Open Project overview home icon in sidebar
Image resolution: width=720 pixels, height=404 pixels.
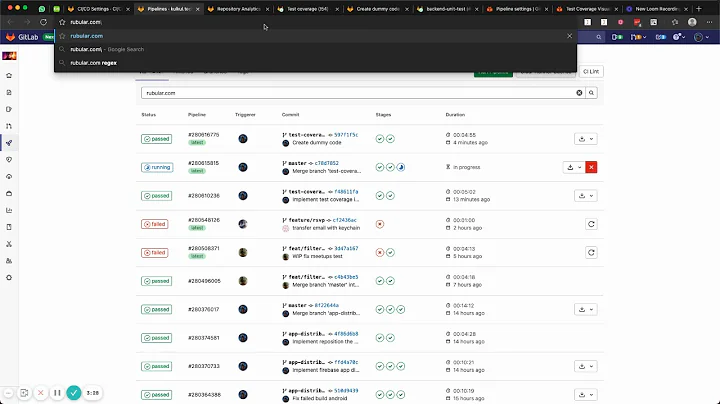(9, 75)
